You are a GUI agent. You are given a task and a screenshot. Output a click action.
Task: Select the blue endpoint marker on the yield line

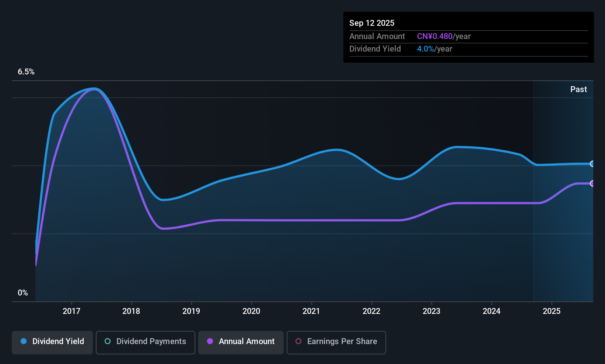pyautogui.click(x=592, y=164)
